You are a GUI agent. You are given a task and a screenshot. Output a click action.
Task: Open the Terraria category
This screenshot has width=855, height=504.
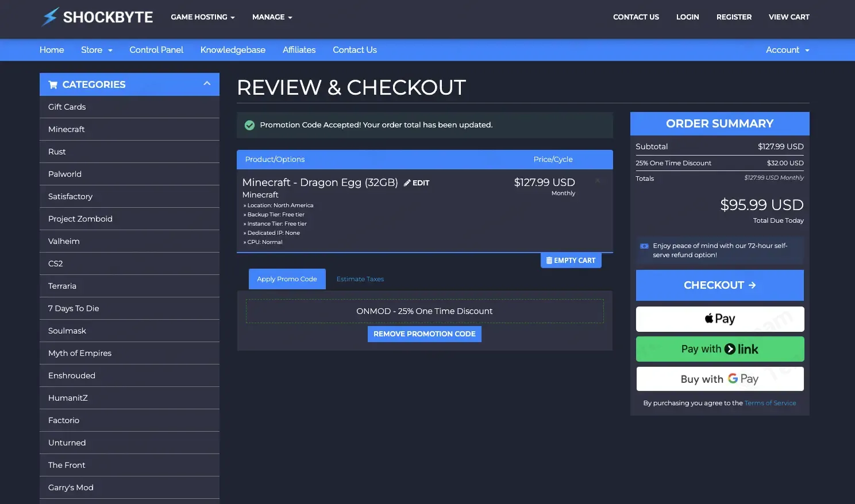129,286
